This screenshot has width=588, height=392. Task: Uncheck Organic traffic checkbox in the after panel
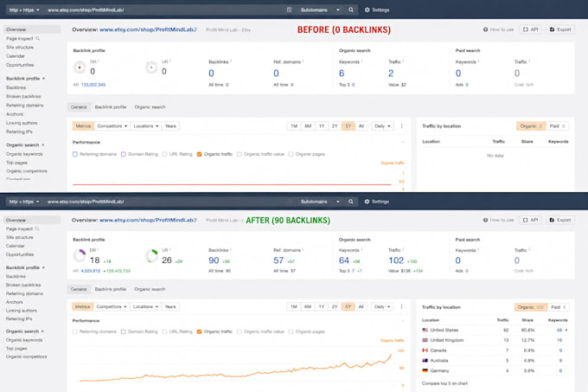[x=199, y=331]
